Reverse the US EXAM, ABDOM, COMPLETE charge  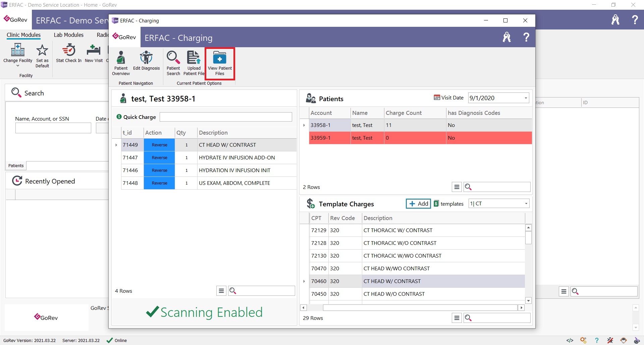click(159, 183)
